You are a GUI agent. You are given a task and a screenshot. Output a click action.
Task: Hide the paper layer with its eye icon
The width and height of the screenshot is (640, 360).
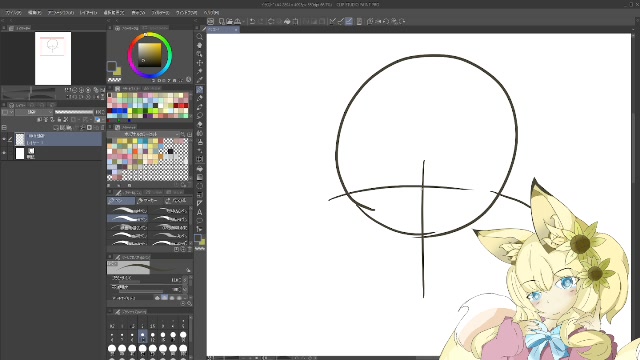coord(4,153)
